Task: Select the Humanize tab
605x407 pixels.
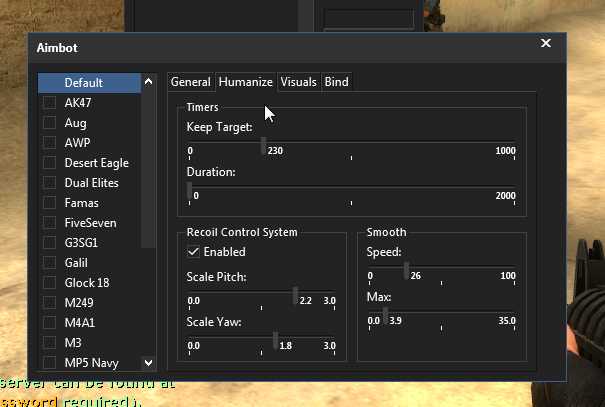Action: 246,82
